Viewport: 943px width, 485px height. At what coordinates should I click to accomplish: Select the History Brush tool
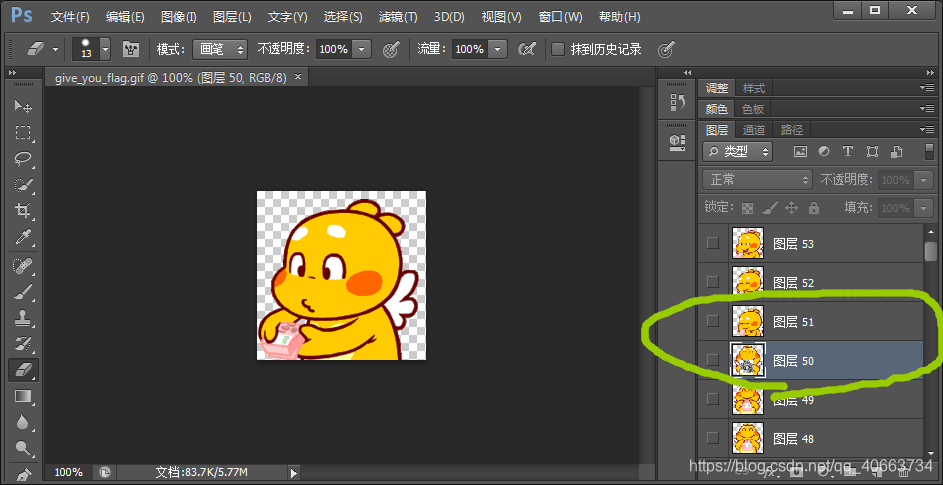[x=23, y=344]
